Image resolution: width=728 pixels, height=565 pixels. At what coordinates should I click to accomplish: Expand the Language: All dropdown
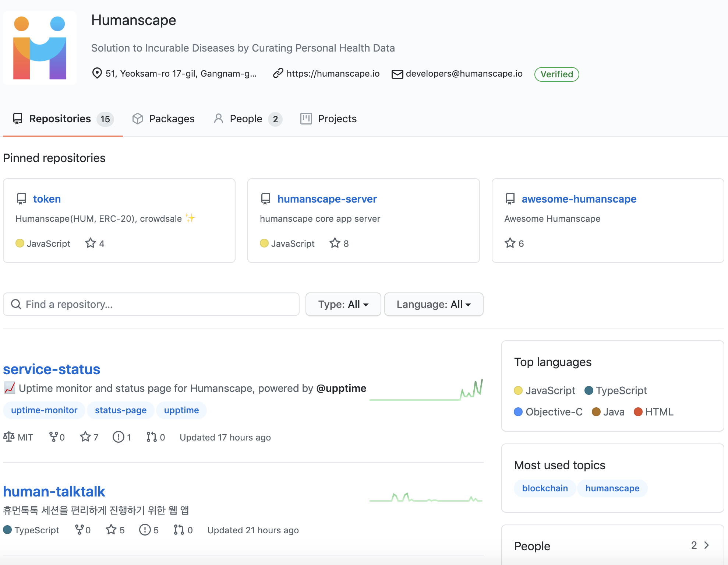[434, 304]
